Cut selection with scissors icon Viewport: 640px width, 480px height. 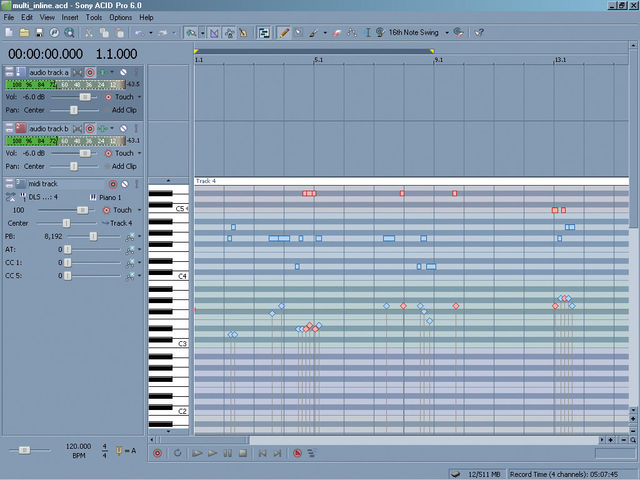tap(89, 33)
